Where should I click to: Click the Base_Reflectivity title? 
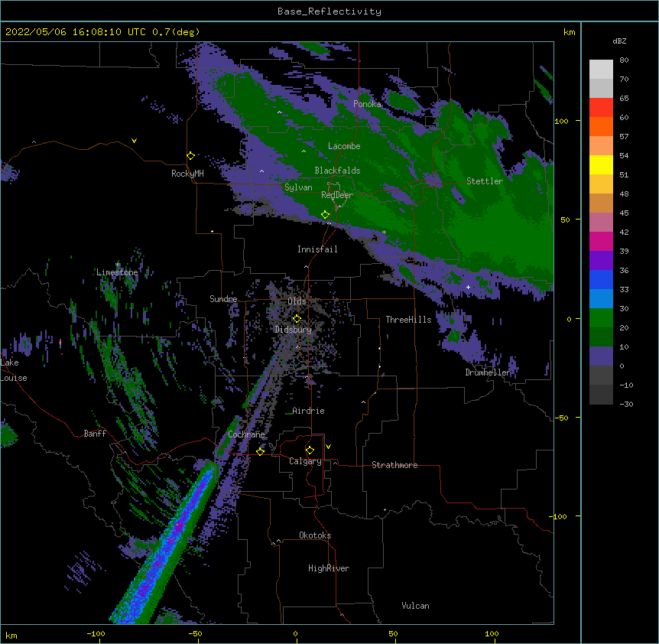tap(329, 11)
